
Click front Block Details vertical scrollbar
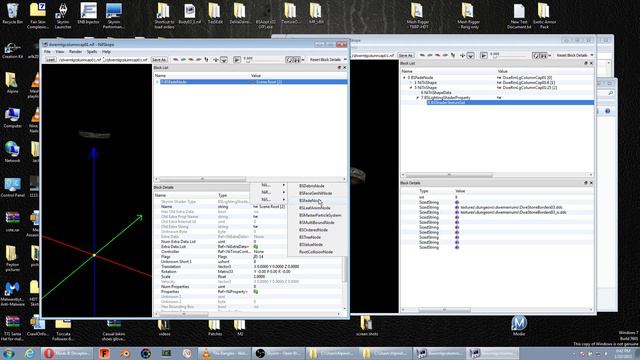click(x=345, y=269)
